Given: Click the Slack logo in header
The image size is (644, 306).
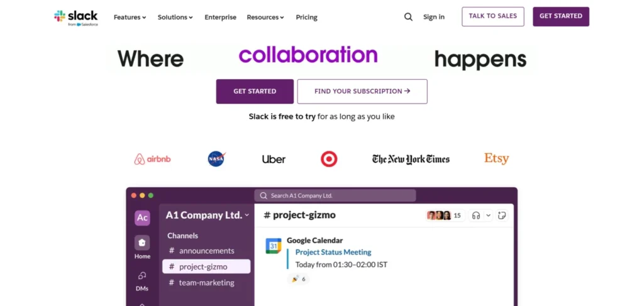Looking at the screenshot, I should [x=75, y=18].
